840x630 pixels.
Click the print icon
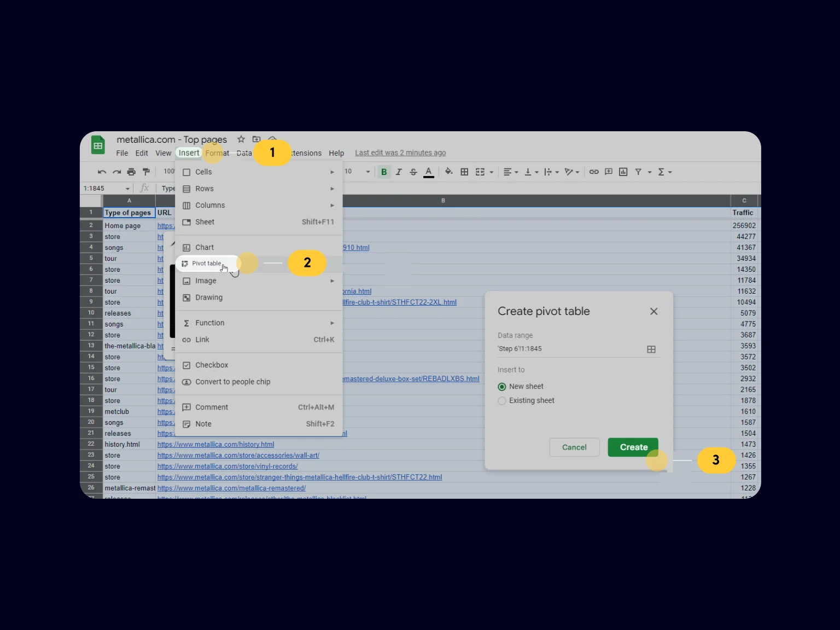(131, 172)
